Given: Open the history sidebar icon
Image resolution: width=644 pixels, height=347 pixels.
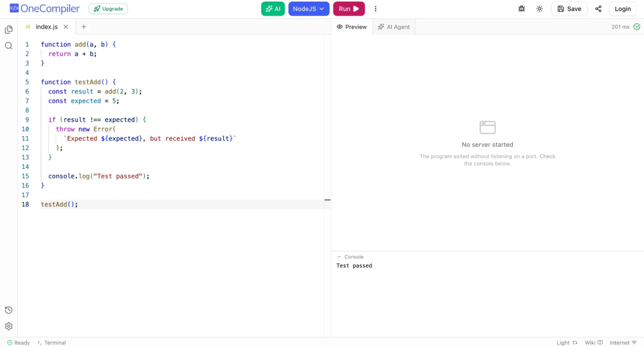Looking at the screenshot, I should click(x=9, y=310).
